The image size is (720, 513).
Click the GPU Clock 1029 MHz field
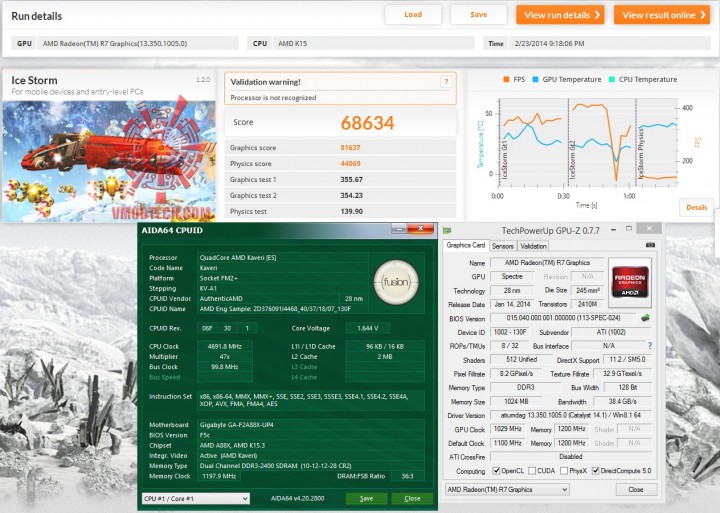point(507,429)
